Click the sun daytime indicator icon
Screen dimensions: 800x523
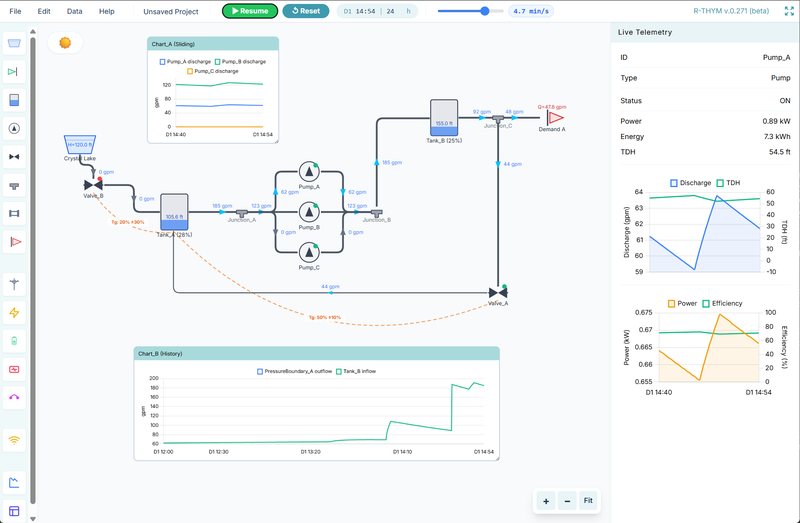[65, 43]
